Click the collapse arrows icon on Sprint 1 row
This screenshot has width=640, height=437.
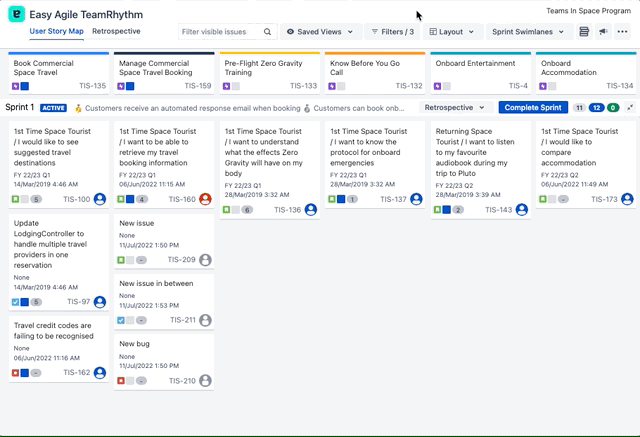click(x=631, y=108)
